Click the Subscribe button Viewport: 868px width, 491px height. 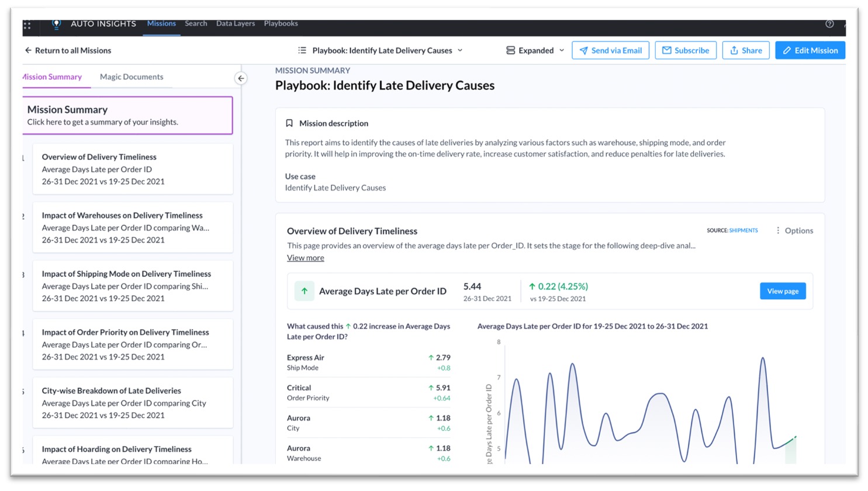pyautogui.click(x=686, y=50)
